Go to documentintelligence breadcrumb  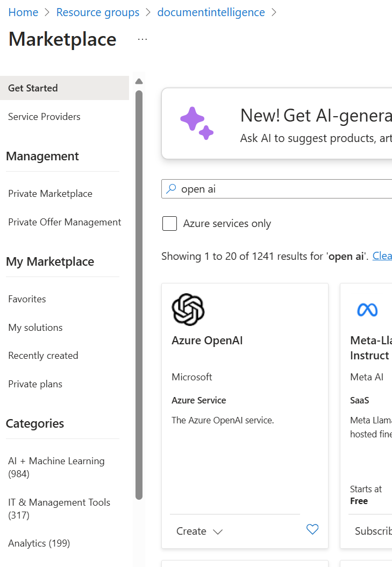point(211,12)
